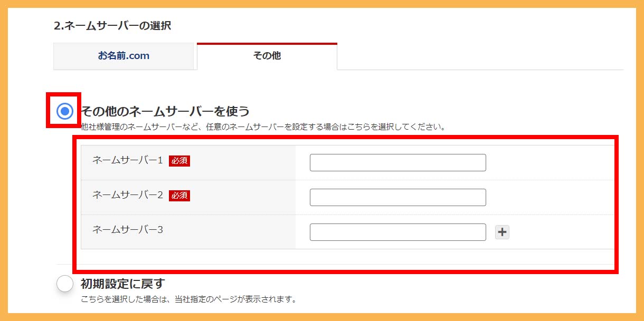Click empty tab strip area right of その他
644x321 pixels.
(x=475, y=56)
